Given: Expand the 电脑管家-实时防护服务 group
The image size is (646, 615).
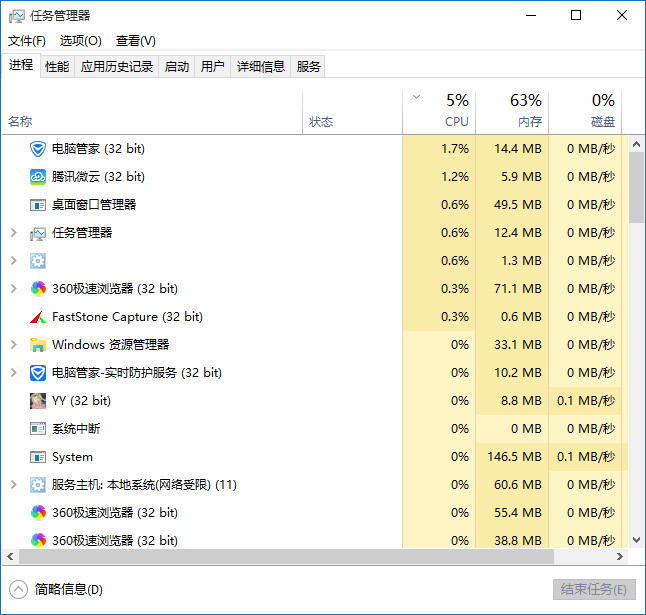Looking at the screenshot, I should coord(14,373).
